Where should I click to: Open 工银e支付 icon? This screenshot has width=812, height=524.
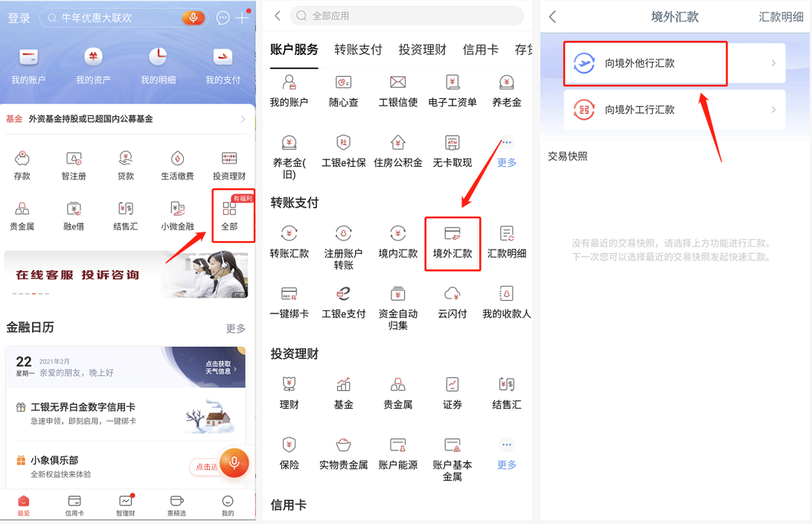(x=343, y=293)
